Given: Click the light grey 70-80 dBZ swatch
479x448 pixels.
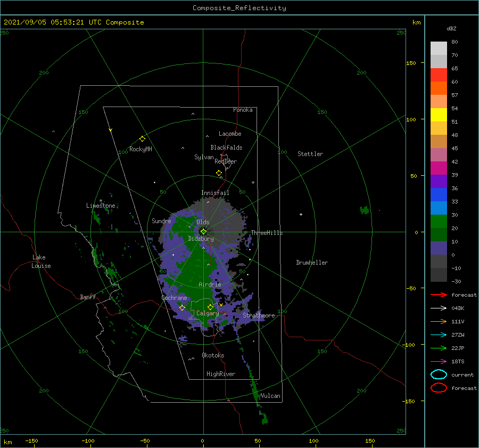Looking at the screenshot, I should pyautogui.click(x=439, y=48).
